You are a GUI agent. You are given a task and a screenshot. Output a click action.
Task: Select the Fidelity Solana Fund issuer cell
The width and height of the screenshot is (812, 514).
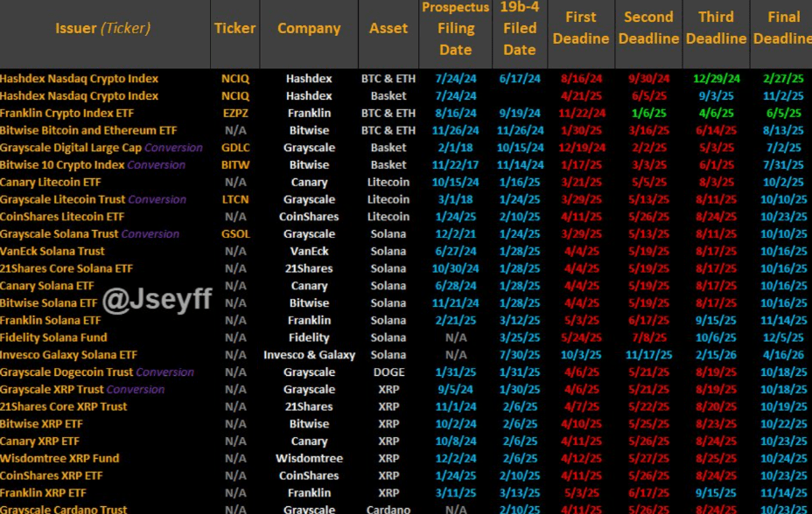pyautogui.click(x=53, y=337)
